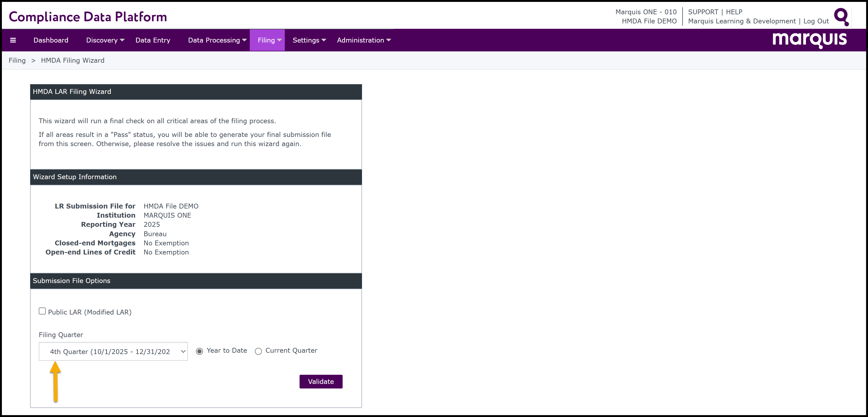Click the marquis wordmark logo
This screenshot has height=417, width=868.
tap(809, 40)
